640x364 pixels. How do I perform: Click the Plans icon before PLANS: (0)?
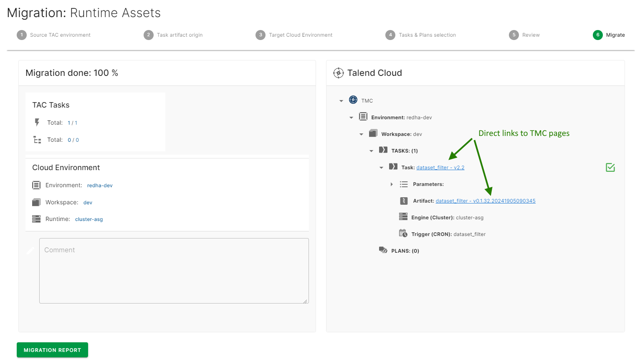[x=383, y=250]
